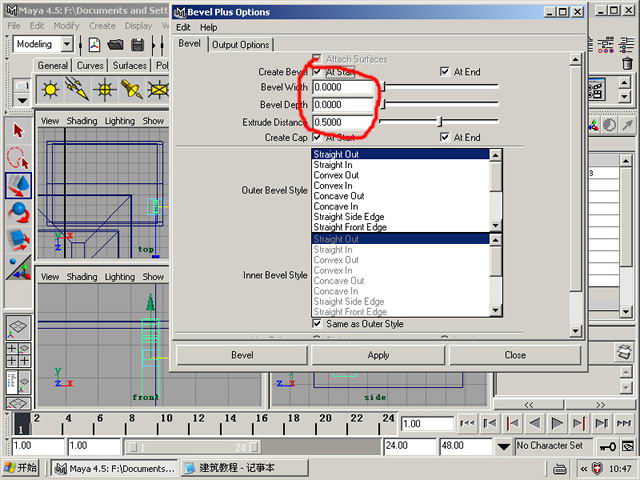640x480 pixels.
Task: Click the Bevel button
Action: click(242, 355)
